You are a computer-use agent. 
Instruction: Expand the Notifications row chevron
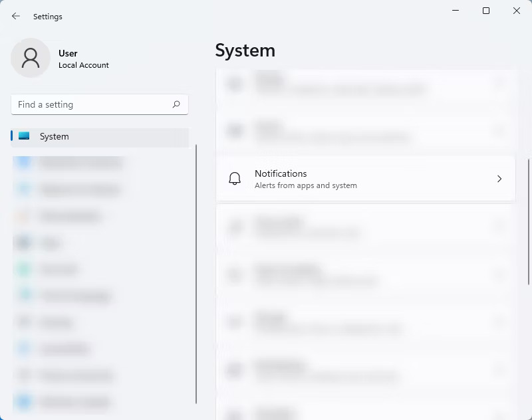coord(499,179)
